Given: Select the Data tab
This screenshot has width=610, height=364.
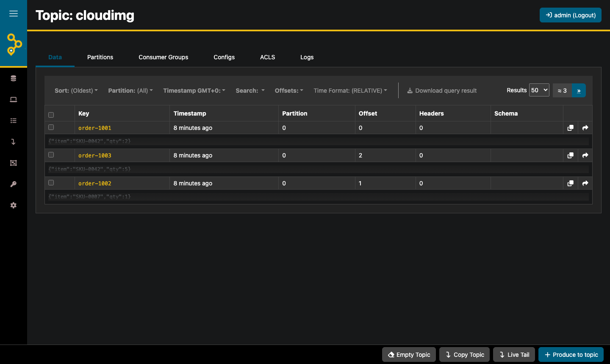Looking at the screenshot, I should coord(55,57).
